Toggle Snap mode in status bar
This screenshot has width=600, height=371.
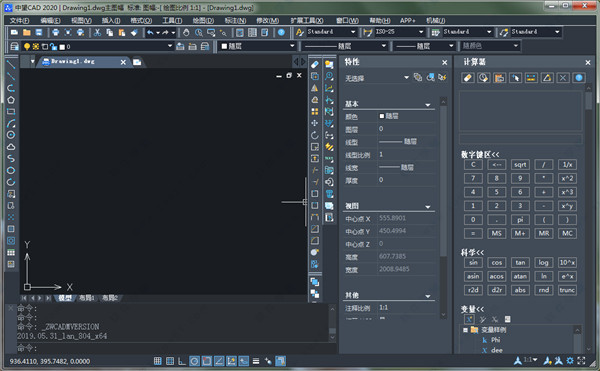158,361
